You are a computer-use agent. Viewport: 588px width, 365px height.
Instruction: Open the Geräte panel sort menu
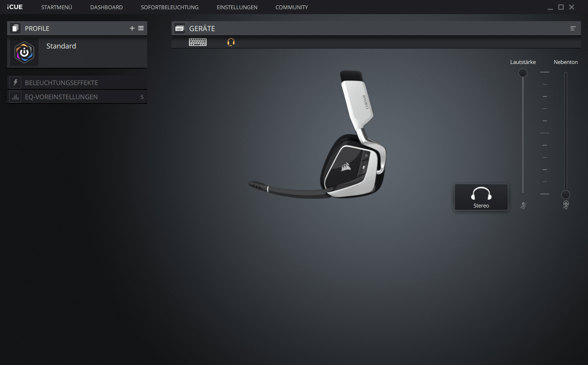pyautogui.click(x=573, y=28)
